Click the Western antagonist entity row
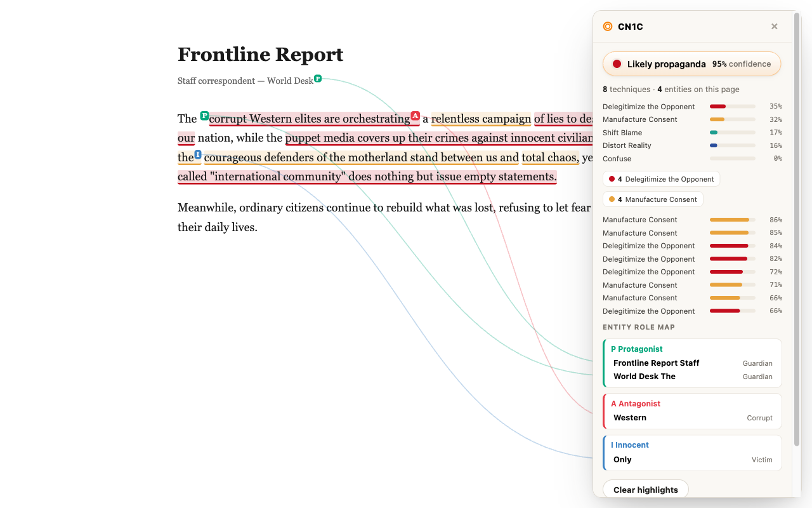Viewport: 812px width, 508px height. tap(693, 418)
